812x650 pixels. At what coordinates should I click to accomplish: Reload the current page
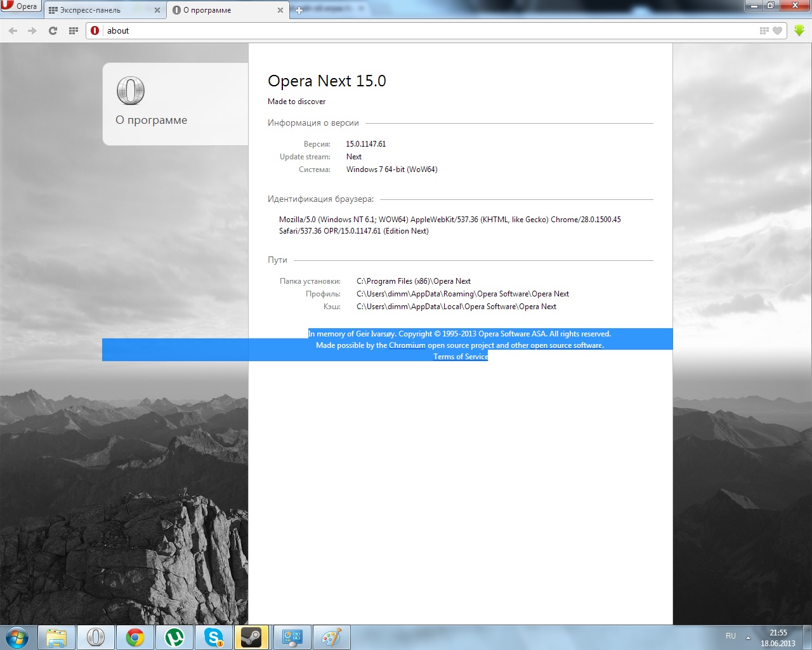coord(53,30)
